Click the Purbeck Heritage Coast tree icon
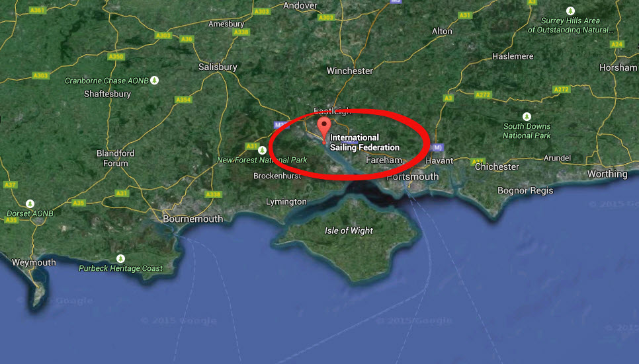639x364 pixels. click(x=120, y=258)
